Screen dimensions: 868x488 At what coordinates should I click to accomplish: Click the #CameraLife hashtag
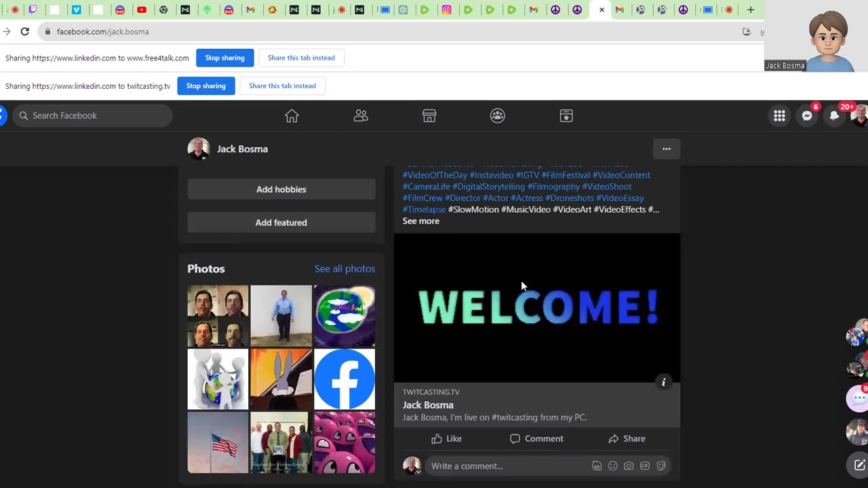pyautogui.click(x=427, y=186)
